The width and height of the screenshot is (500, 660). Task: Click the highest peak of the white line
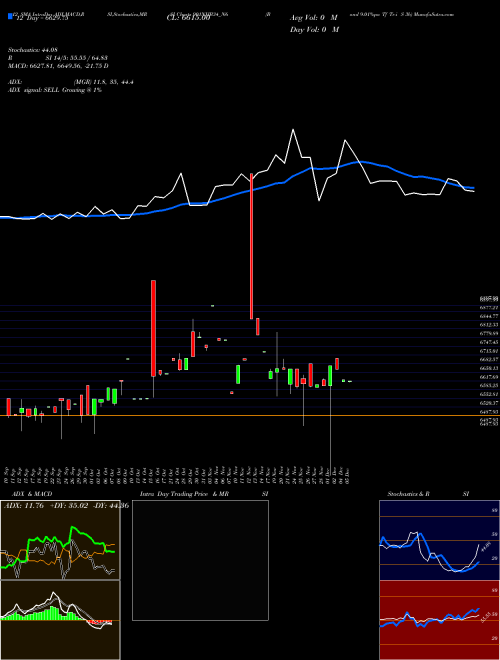[x=293, y=130]
